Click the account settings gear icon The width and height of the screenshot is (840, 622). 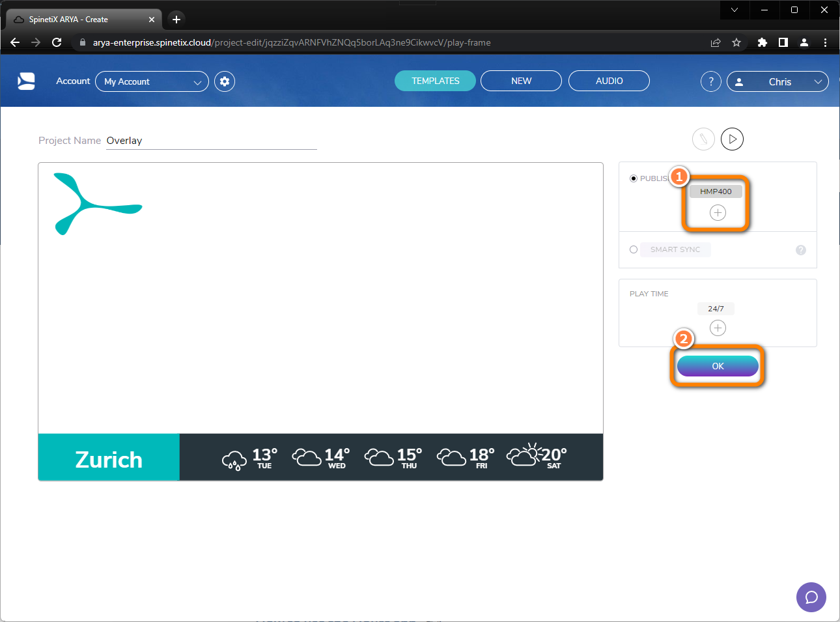click(224, 81)
